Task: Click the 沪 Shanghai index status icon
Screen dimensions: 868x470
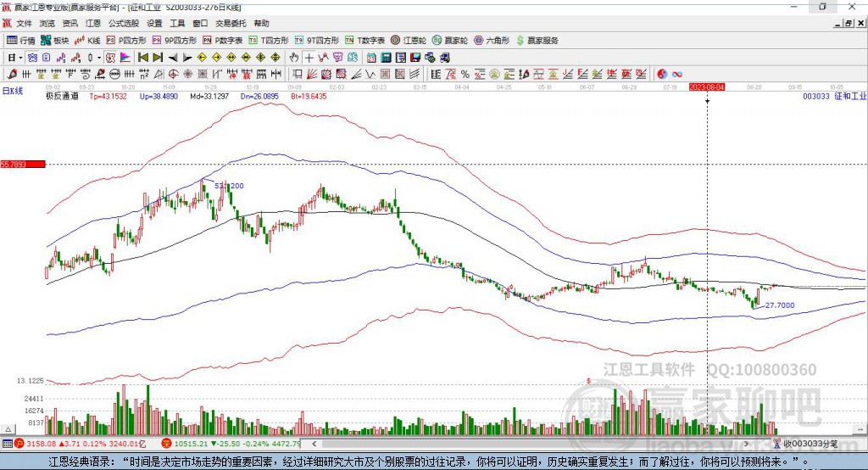Action: (x=19, y=444)
